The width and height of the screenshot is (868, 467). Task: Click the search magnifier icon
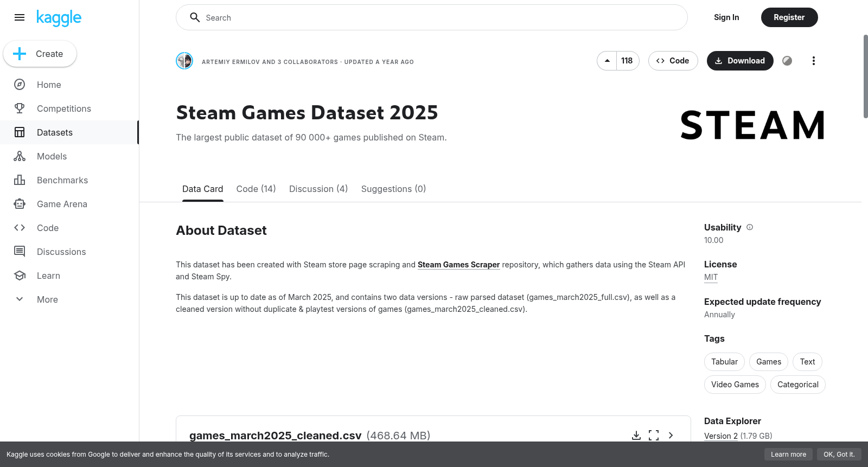pyautogui.click(x=195, y=17)
